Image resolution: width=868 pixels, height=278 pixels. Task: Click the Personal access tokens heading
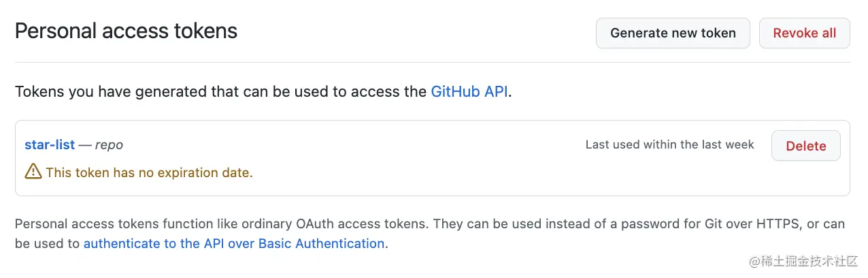(x=126, y=31)
